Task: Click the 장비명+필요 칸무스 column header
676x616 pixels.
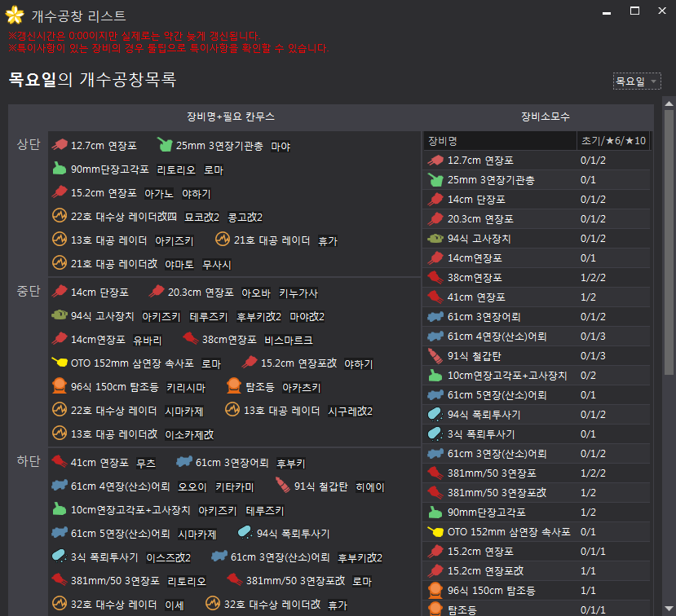Action: tap(231, 117)
